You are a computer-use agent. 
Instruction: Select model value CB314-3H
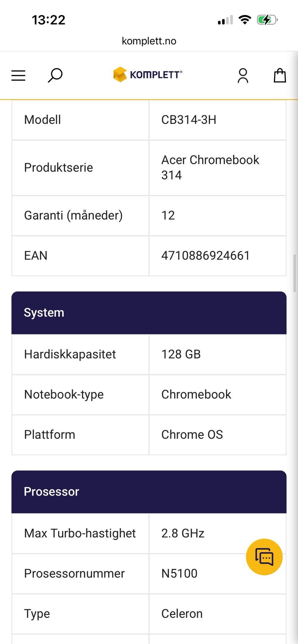click(x=189, y=120)
